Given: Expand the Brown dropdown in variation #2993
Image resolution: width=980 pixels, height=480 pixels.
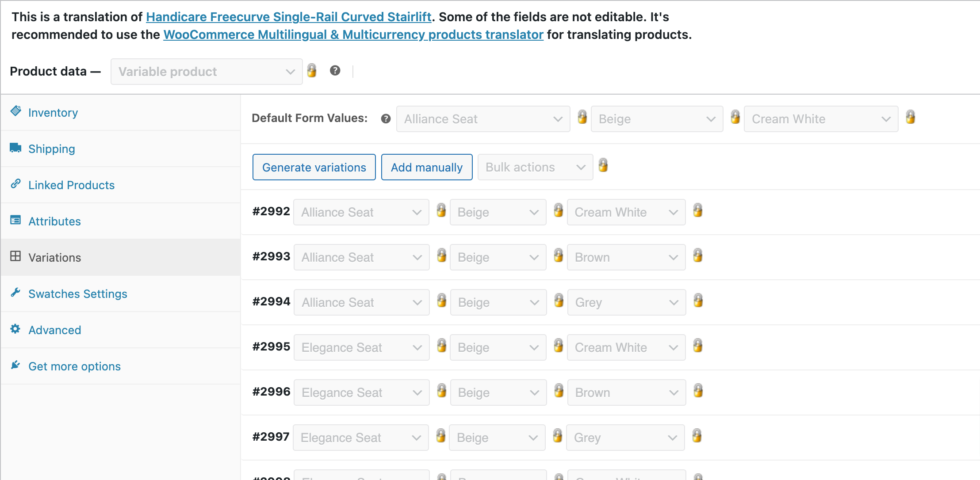Looking at the screenshot, I should click(x=626, y=257).
